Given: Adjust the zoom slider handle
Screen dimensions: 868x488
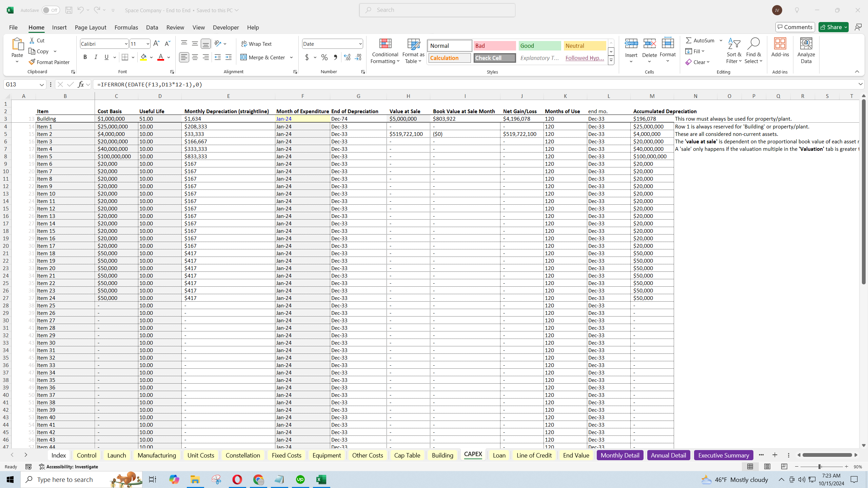Looking at the screenshot, I should (x=820, y=467).
